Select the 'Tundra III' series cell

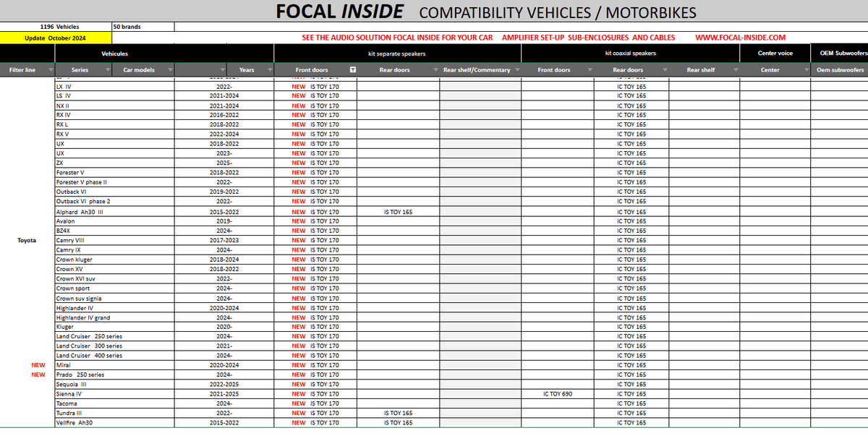115,413
